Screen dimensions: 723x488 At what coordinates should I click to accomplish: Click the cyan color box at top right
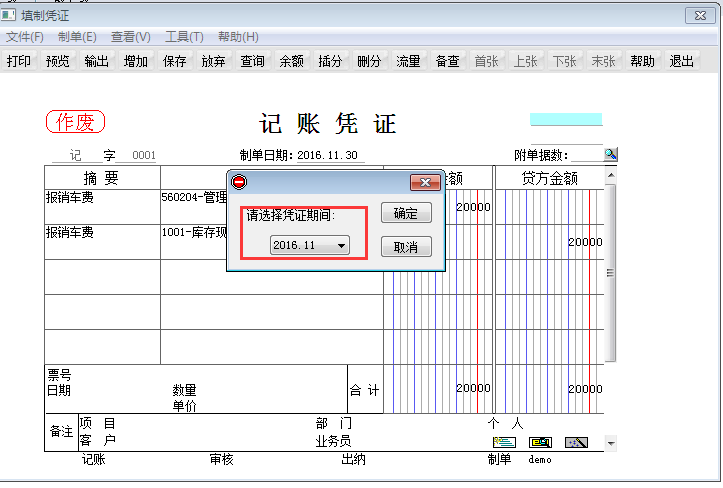click(x=566, y=119)
